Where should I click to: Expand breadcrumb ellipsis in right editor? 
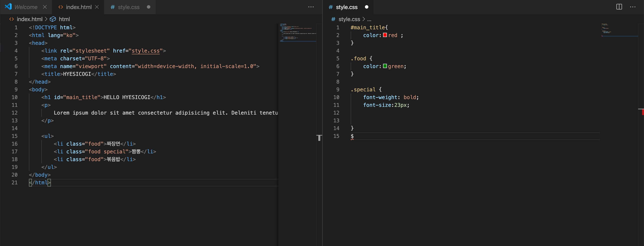coord(369,19)
